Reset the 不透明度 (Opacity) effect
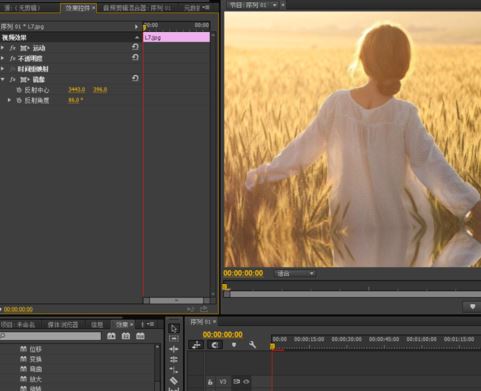 (135, 58)
